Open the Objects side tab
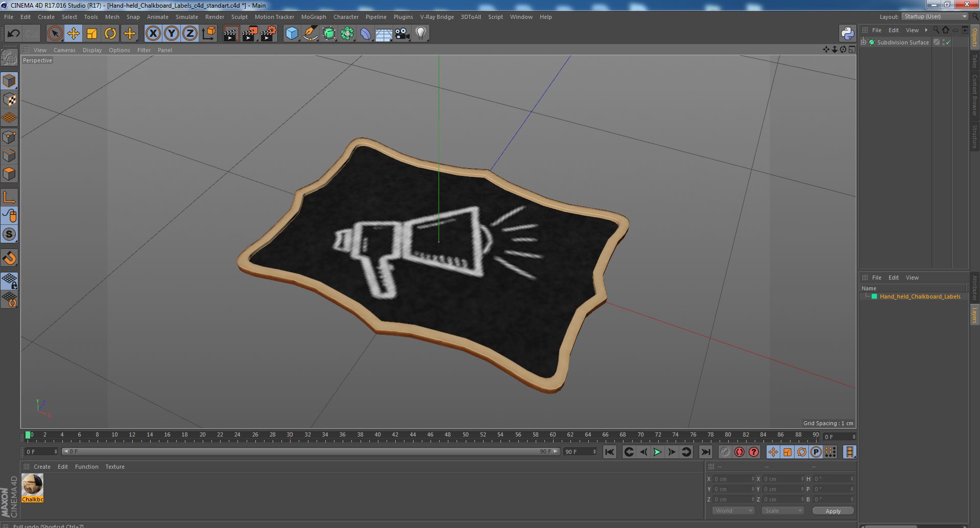 point(975,37)
